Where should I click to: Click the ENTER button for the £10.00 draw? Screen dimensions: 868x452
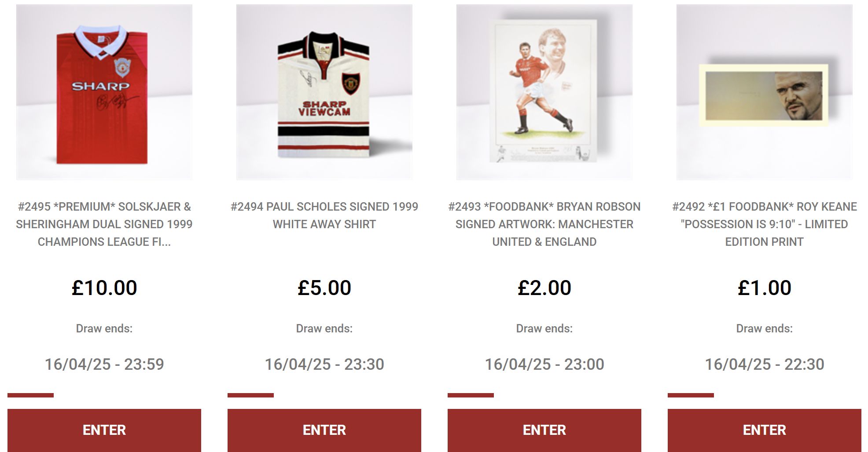click(x=104, y=430)
